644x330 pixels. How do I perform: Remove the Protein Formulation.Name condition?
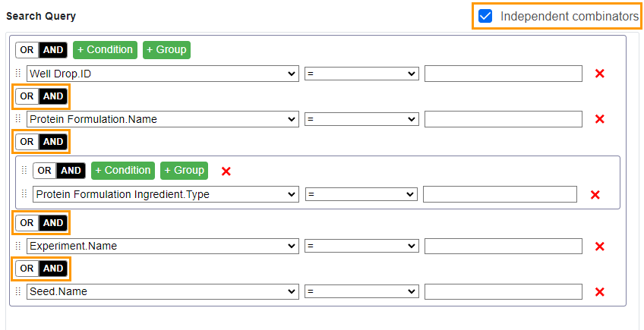click(599, 119)
